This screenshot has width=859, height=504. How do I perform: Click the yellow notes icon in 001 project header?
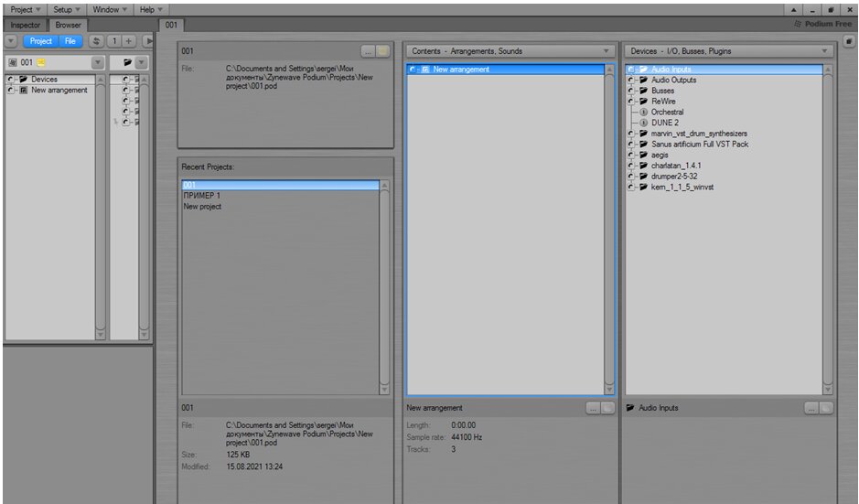tap(382, 51)
